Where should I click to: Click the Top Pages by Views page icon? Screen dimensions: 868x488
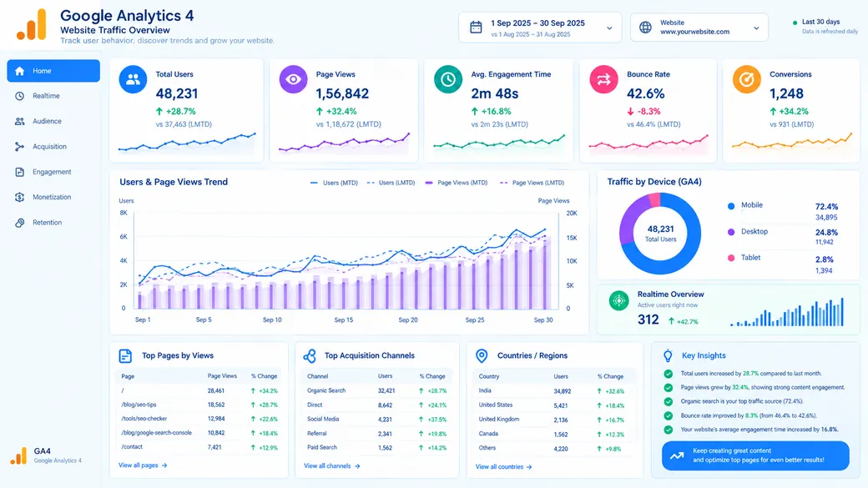(x=126, y=355)
